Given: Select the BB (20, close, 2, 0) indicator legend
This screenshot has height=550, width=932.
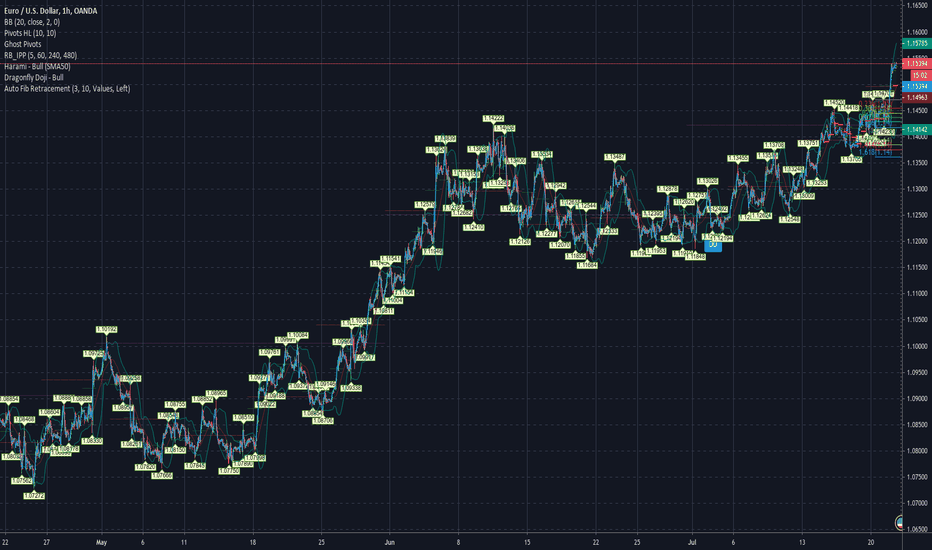Looking at the screenshot, I should click(32, 22).
